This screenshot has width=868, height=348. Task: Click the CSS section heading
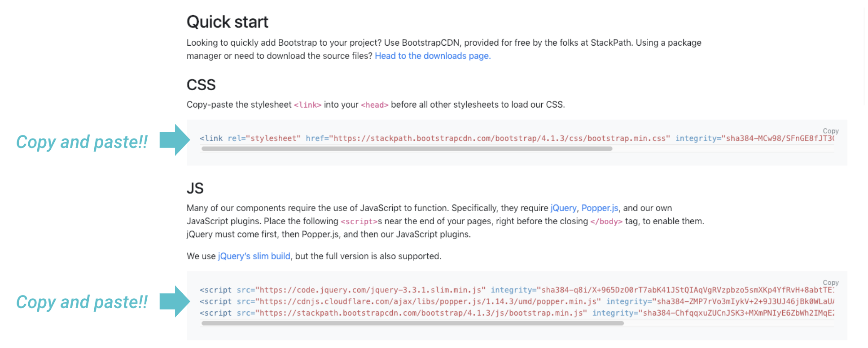point(201,85)
